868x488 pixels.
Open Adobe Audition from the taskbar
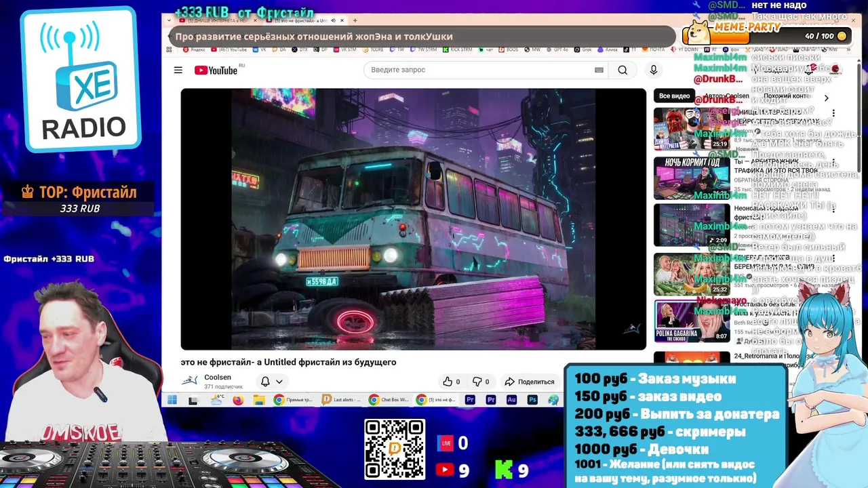coord(512,400)
